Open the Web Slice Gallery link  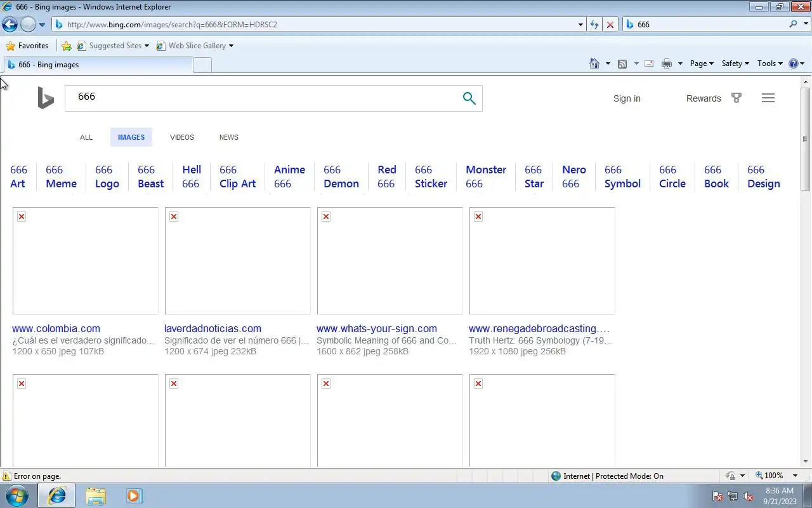coord(195,46)
